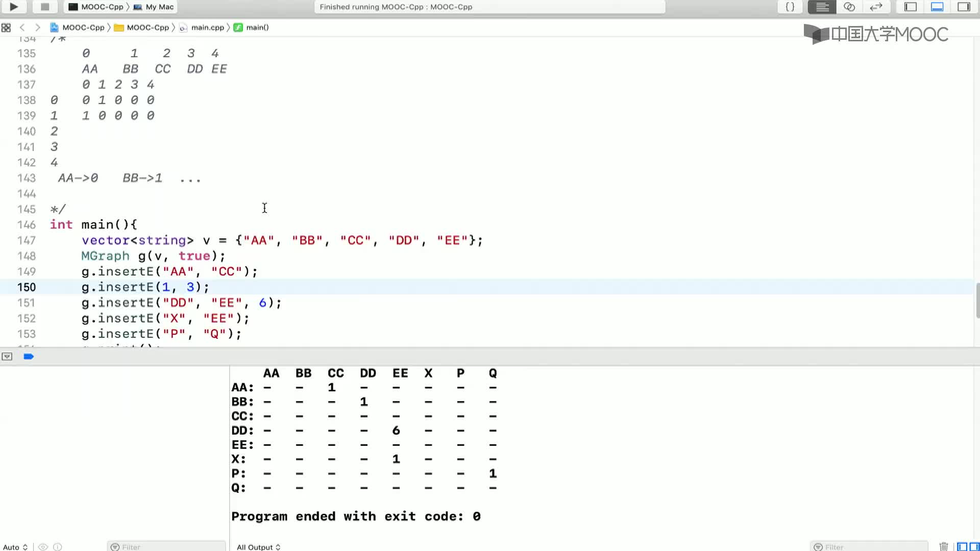Click the Quick Look eye icon

(x=43, y=547)
